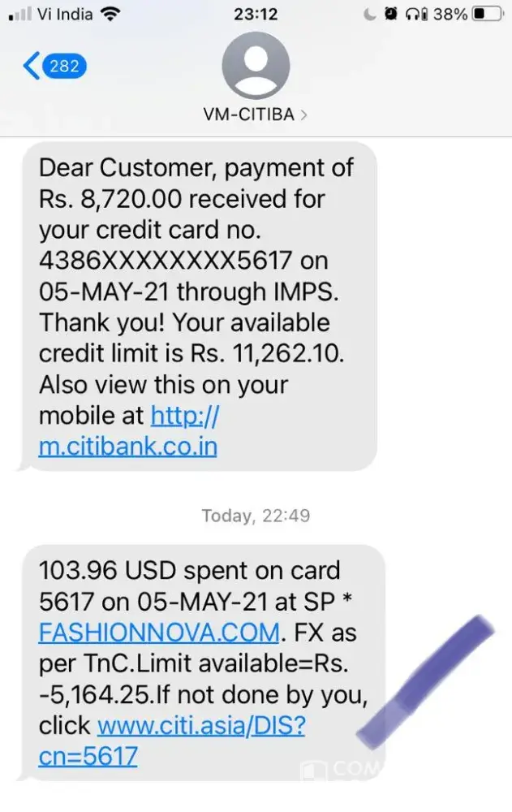Open the http:// link text

tap(185, 415)
